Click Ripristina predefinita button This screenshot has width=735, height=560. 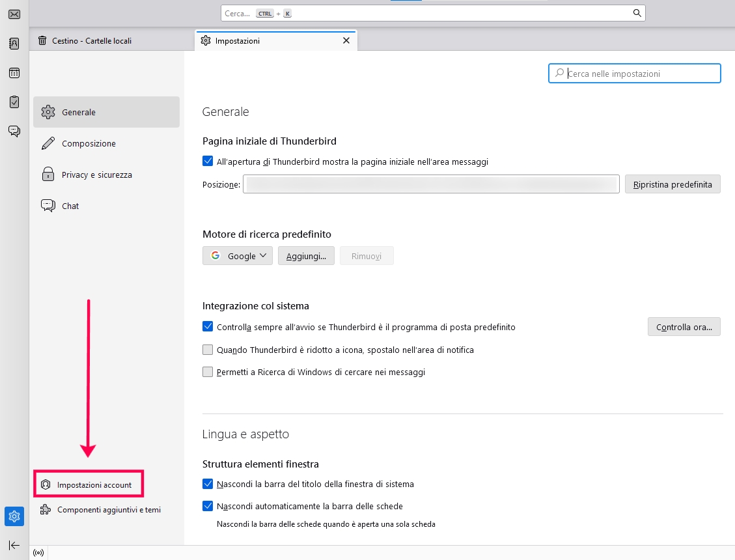[673, 184]
